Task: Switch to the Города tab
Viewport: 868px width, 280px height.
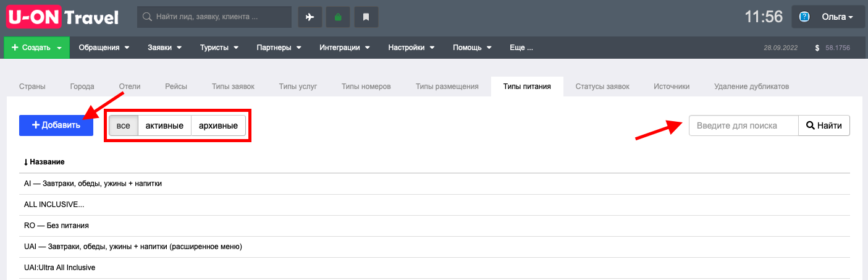Action: (82, 87)
